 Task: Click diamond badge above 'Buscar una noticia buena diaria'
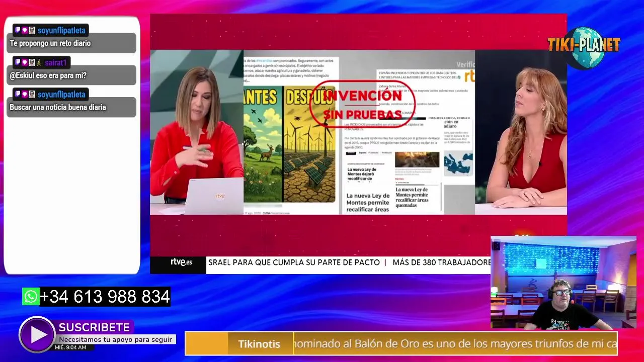tap(24, 95)
